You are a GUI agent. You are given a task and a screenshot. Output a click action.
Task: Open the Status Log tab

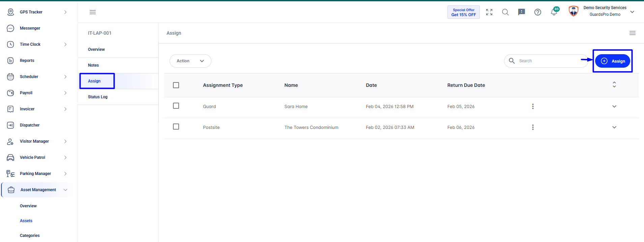pyautogui.click(x=118, y=97)
